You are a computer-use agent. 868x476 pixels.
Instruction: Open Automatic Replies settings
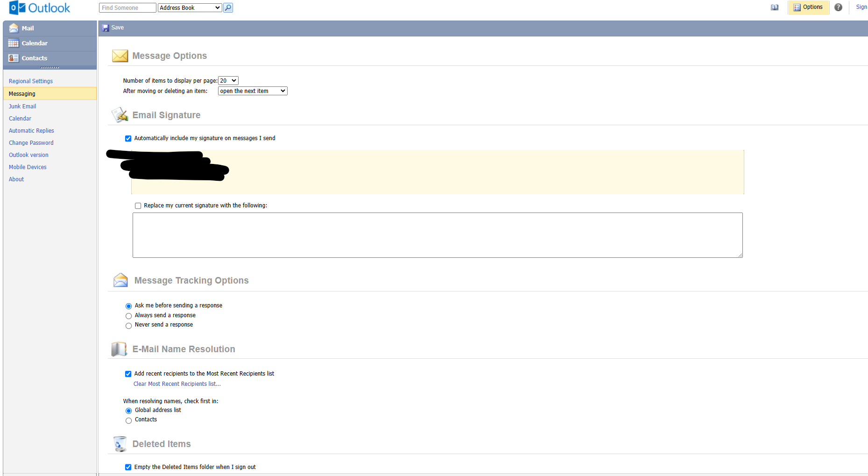[31, 131]
